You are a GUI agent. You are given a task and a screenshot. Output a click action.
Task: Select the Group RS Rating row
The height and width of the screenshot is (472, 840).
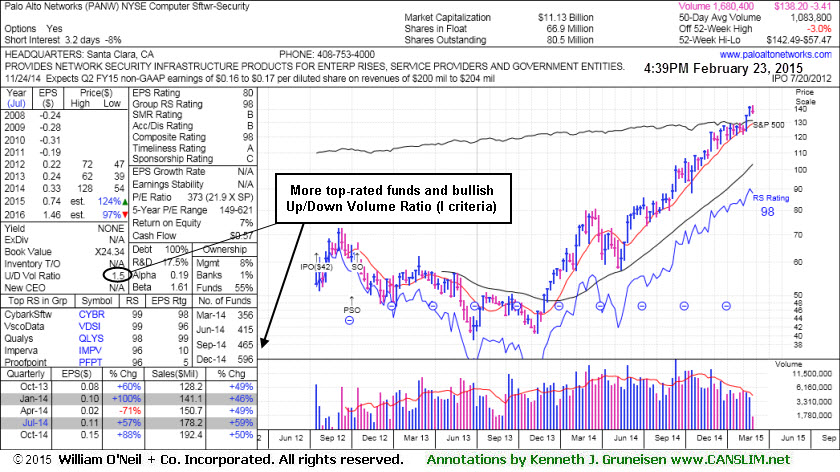(193, 104)
